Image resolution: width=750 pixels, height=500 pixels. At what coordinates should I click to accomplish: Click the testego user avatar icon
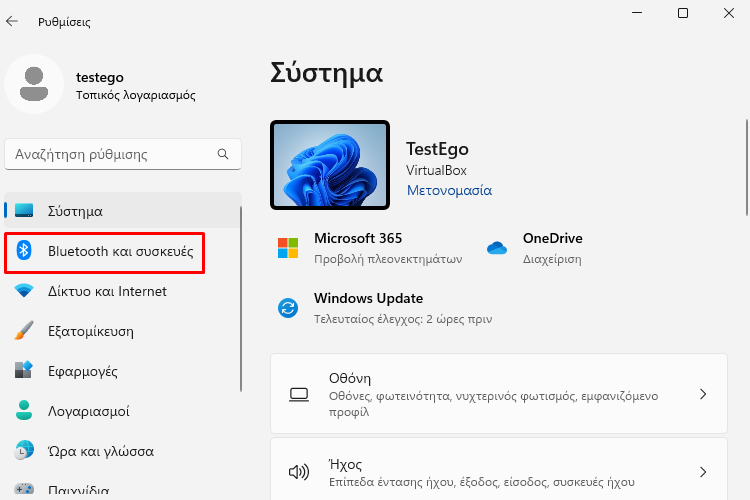tap(34, 84)
